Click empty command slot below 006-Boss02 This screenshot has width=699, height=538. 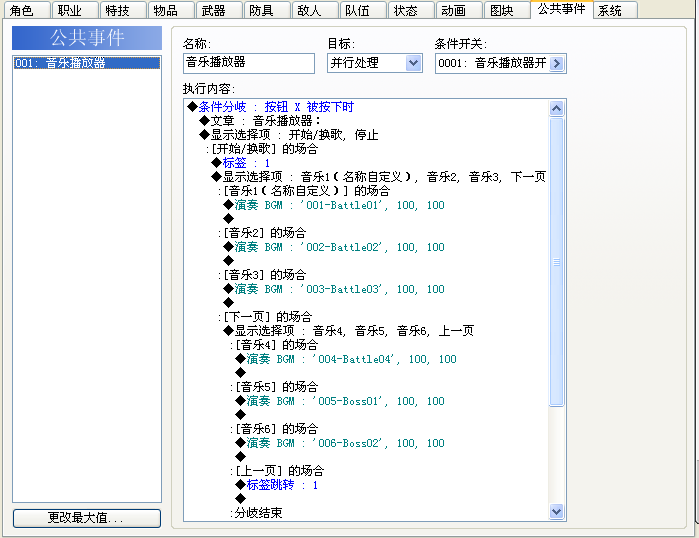tap(241, 456)
